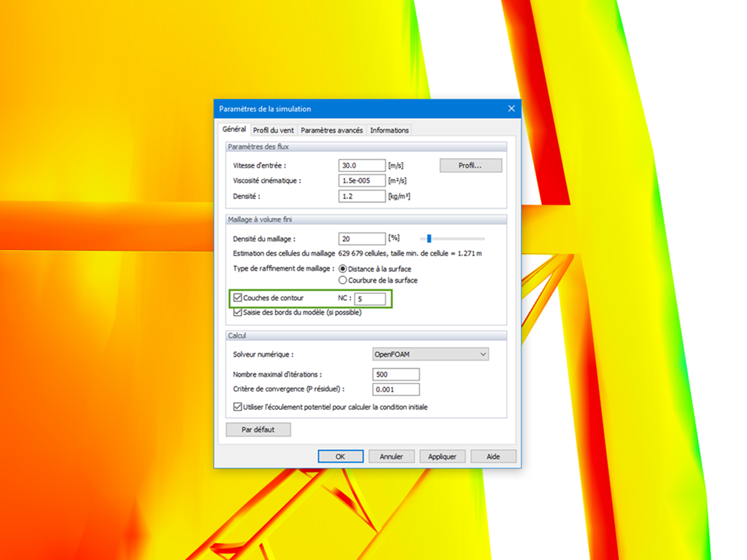Screen dimensions: 747x560
Task: Uncheck the Couches de contour checkbox
Action: [238, 297]
